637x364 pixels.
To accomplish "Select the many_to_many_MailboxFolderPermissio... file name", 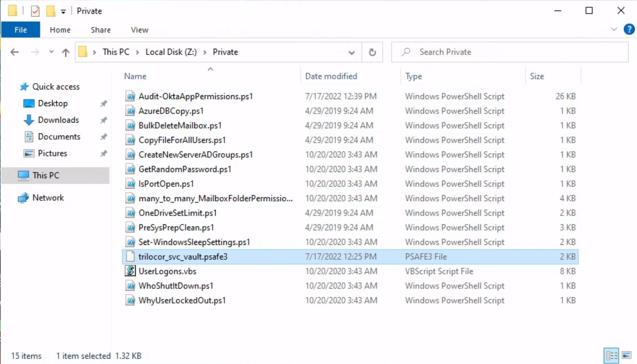I will [216, 199].
